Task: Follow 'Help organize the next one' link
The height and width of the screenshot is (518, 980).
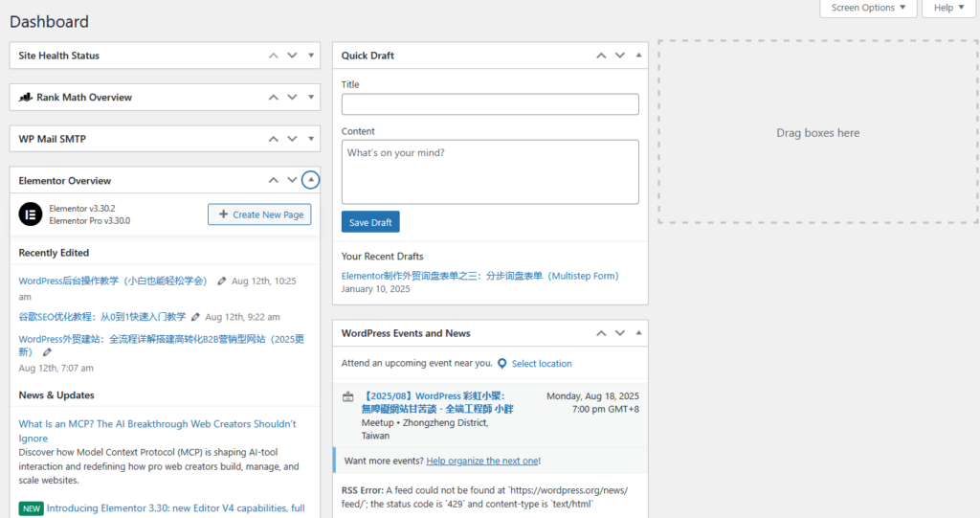Action: pos(482,462)
